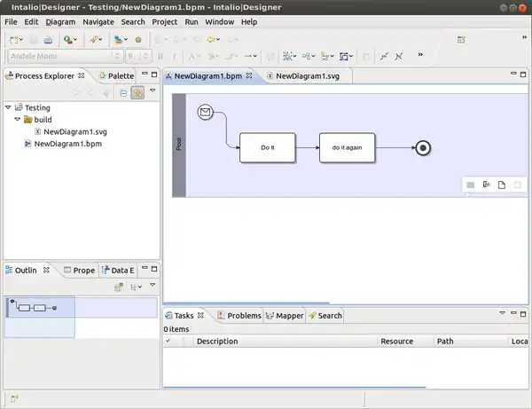Select the 'do it again' task box
Image resolution: width=532 pixels, height=409 pixels.
pyautogui.click(x=347, y=147)
